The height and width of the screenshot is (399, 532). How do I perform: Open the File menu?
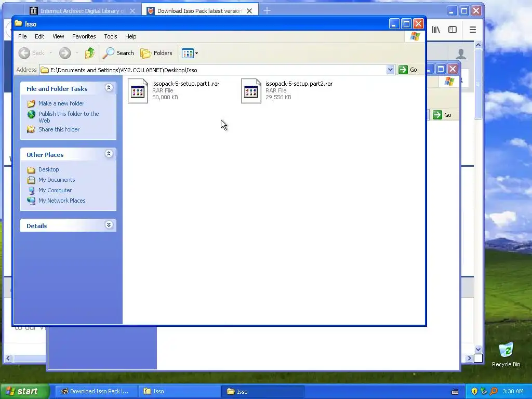22,36
